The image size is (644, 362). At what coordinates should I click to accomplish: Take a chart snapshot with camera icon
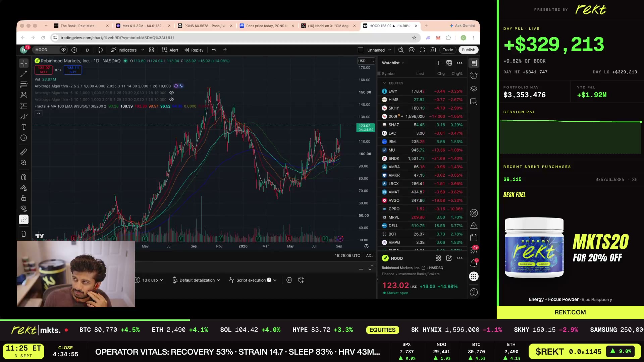pyautogui.click(x=433, y=50)
